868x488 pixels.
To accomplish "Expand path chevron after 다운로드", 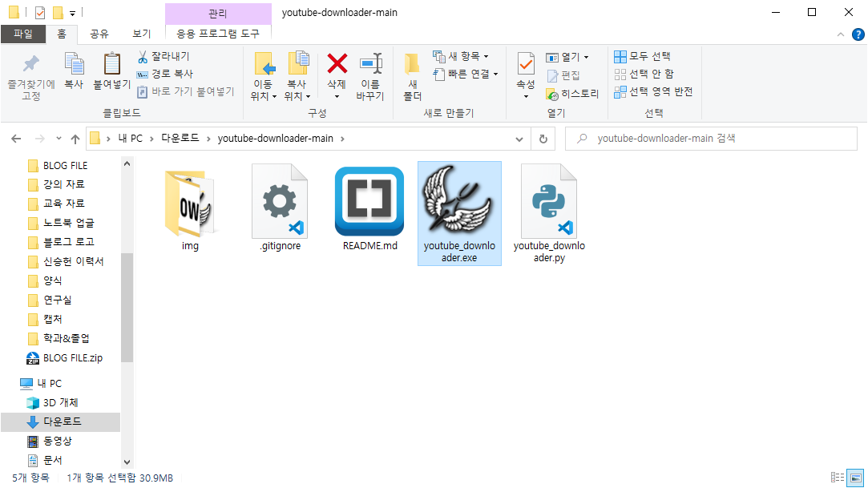I will pyautogui.click(x=208, y=139).
